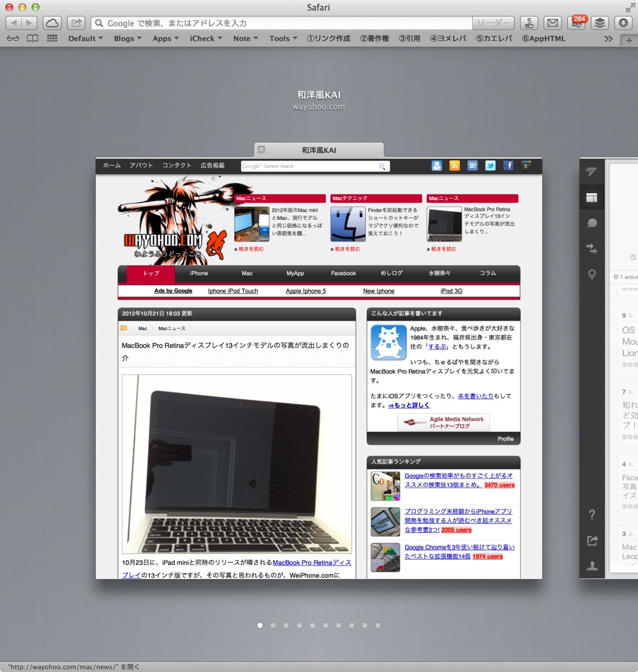
Task: Select the トップ navigation tab
Action: 151,274
